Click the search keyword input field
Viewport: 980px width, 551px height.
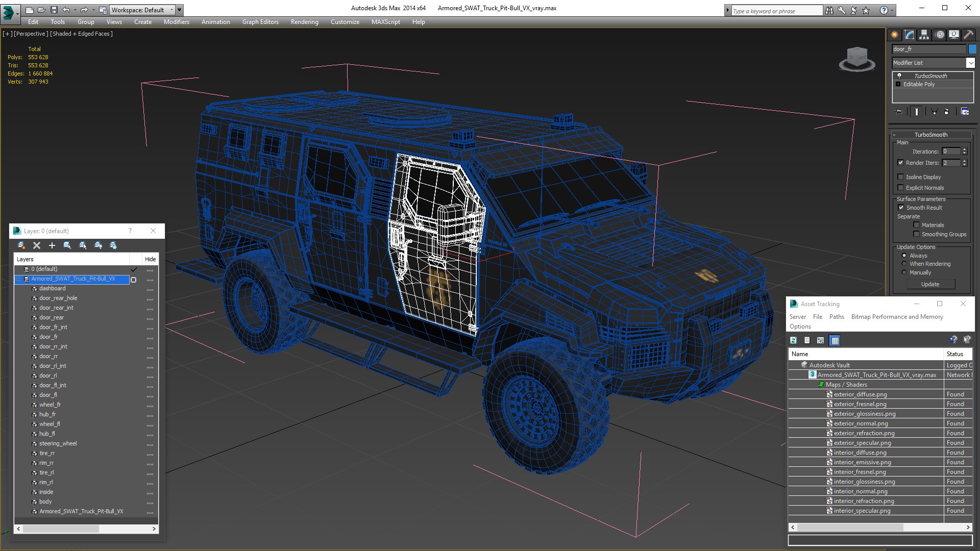[x=777, y=11]
